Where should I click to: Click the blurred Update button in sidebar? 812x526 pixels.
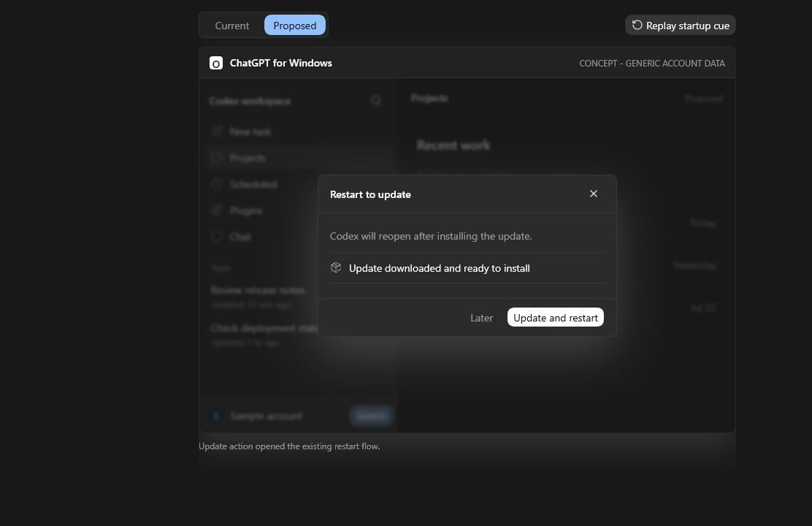pos(371,416)
